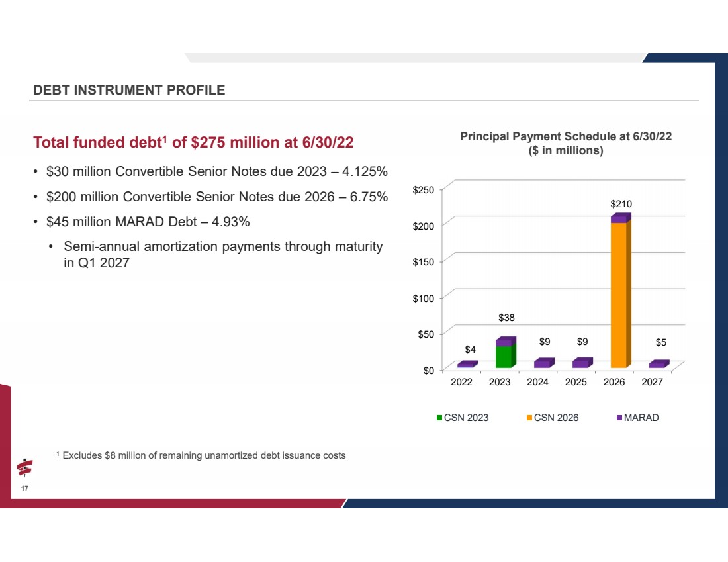Click the $210 data label above the 2026 bar
Screen dimensions: 728x562
(621, 204)
